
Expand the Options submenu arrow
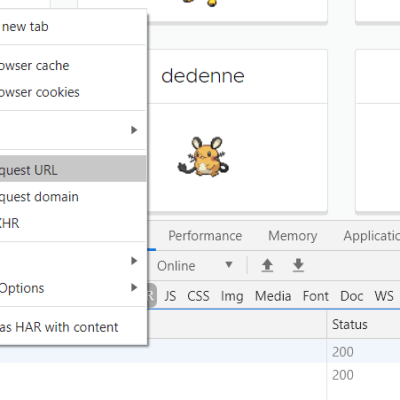[134, 287]
